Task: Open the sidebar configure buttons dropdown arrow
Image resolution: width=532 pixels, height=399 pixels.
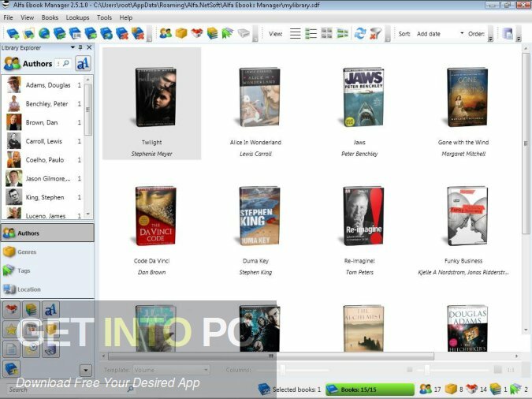Action: click(85, 370)
